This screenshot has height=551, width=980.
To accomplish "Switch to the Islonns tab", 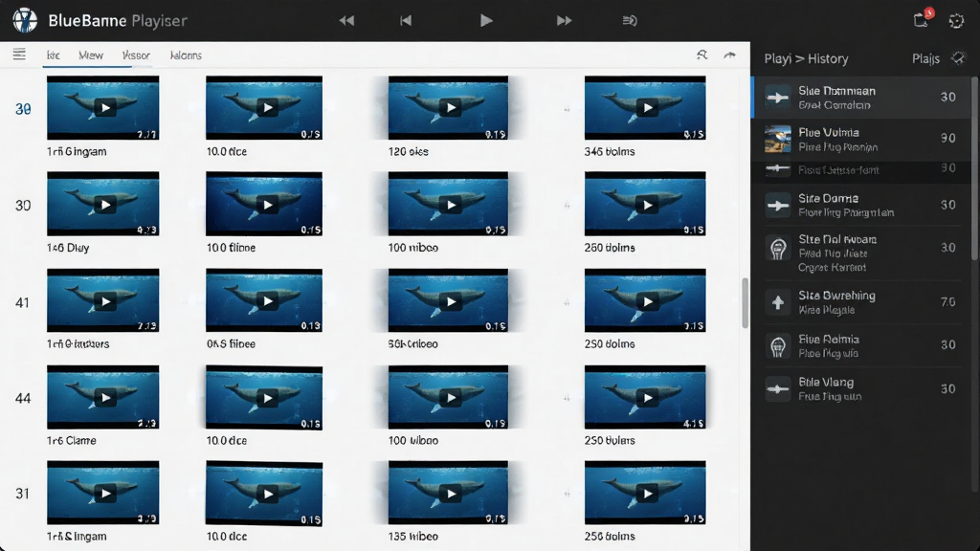I will coord(186,55).
